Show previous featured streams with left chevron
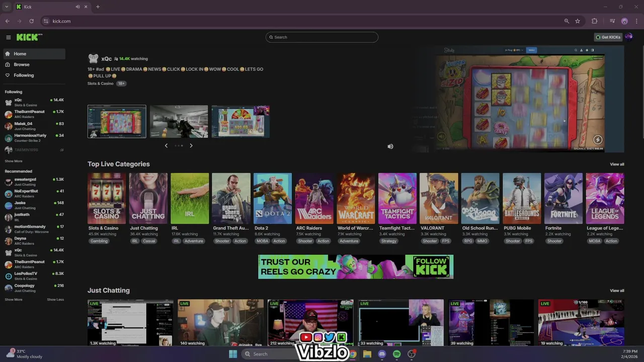Screen dimensions: 644x362 166,146
